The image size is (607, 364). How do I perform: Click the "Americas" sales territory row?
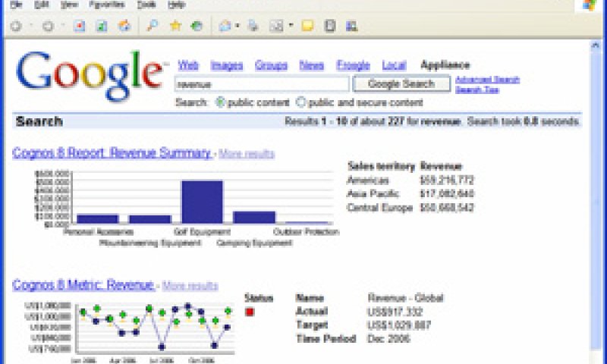[x=410, y=180]
